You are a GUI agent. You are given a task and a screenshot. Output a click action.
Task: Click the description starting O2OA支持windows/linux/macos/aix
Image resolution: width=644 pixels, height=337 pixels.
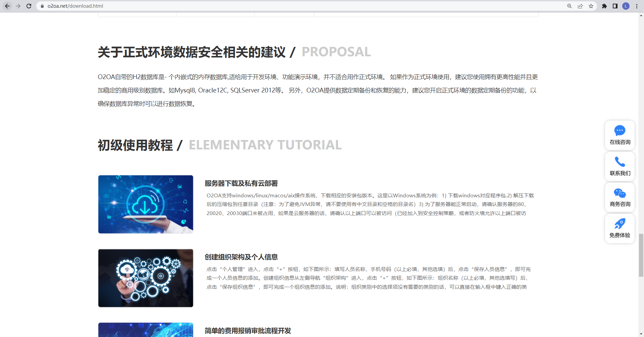click(370, 204)
